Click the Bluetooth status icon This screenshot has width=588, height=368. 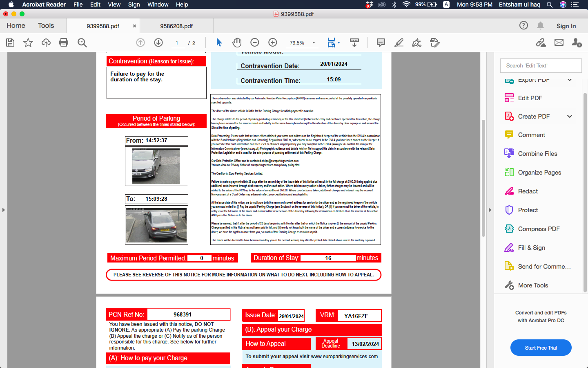(394, 4)
